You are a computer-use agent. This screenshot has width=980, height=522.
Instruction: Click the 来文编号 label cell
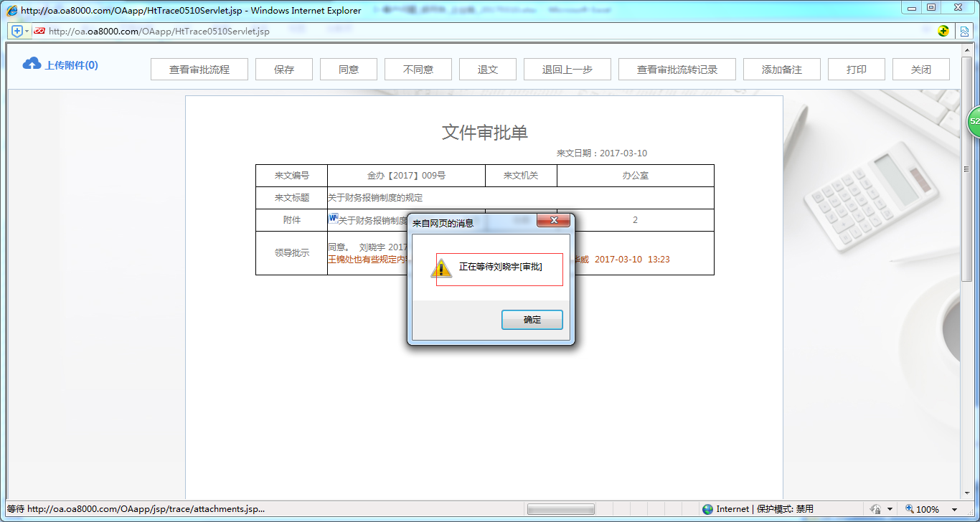(291, 176)
